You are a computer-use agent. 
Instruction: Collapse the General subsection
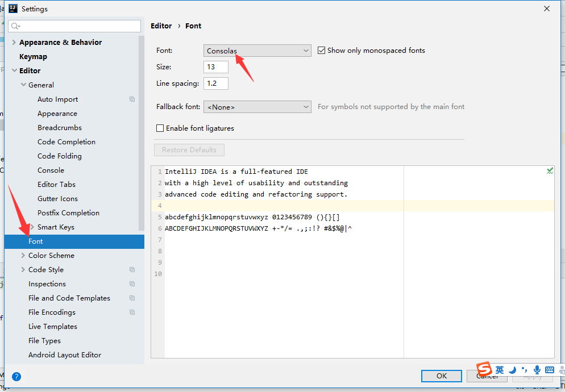(x=23, y=85)
